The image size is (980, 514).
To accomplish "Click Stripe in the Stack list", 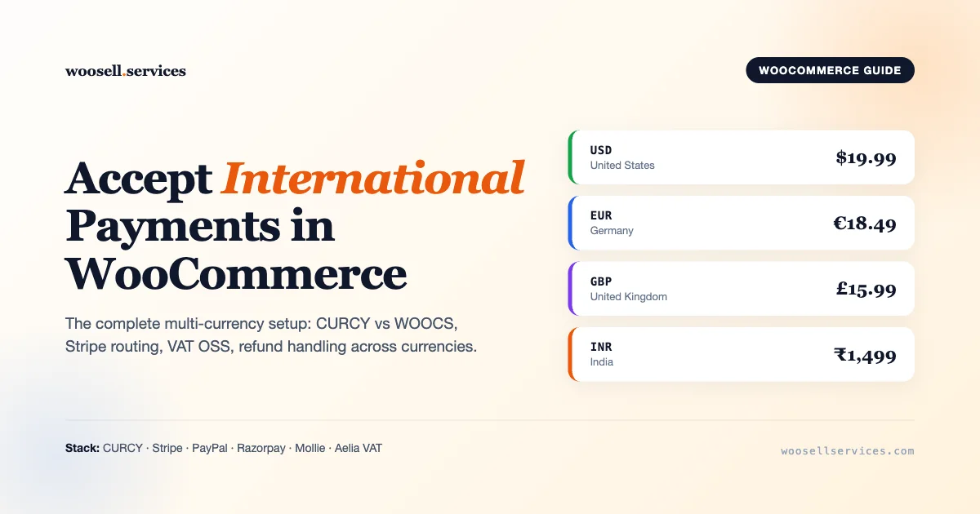I will point(167,448).
